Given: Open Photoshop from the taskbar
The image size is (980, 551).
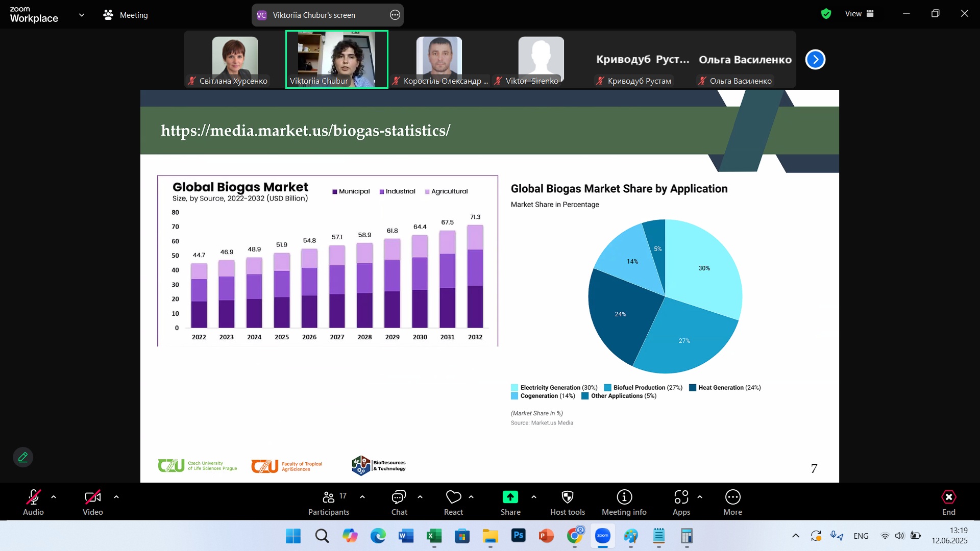Looking at the screenshot, I should pos(518,536).
